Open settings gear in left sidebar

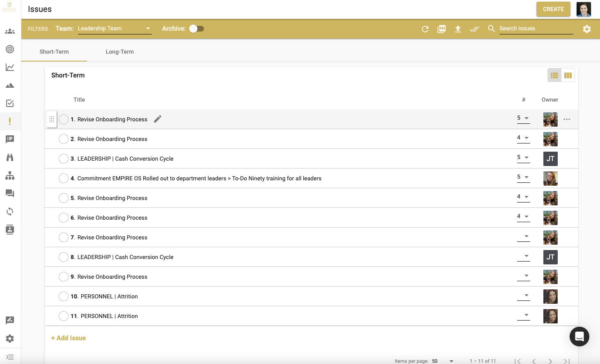(10, 339)
